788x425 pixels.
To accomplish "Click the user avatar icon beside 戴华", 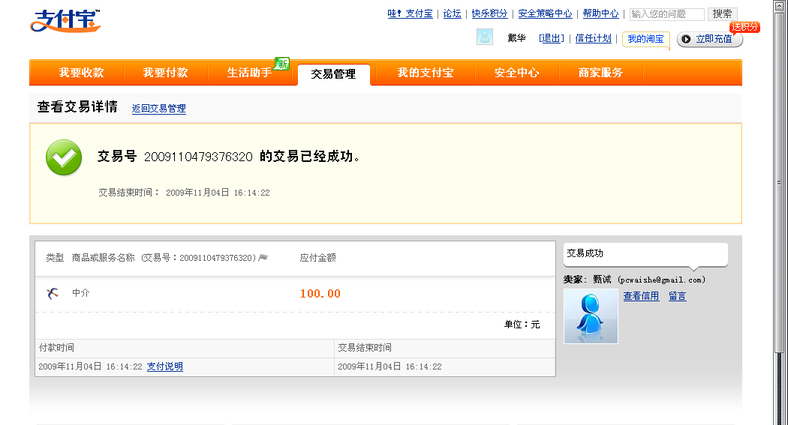I will click(x=484, y=38).
